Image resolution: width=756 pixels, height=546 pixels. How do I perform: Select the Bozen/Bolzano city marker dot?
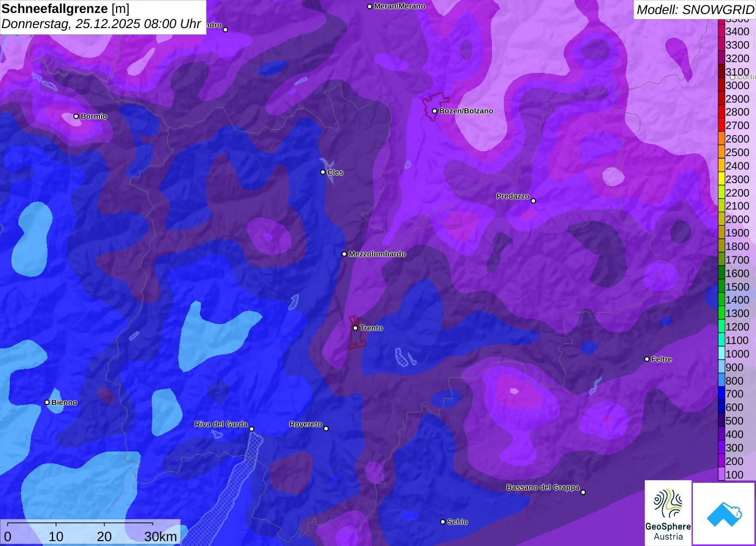point(434,111)
